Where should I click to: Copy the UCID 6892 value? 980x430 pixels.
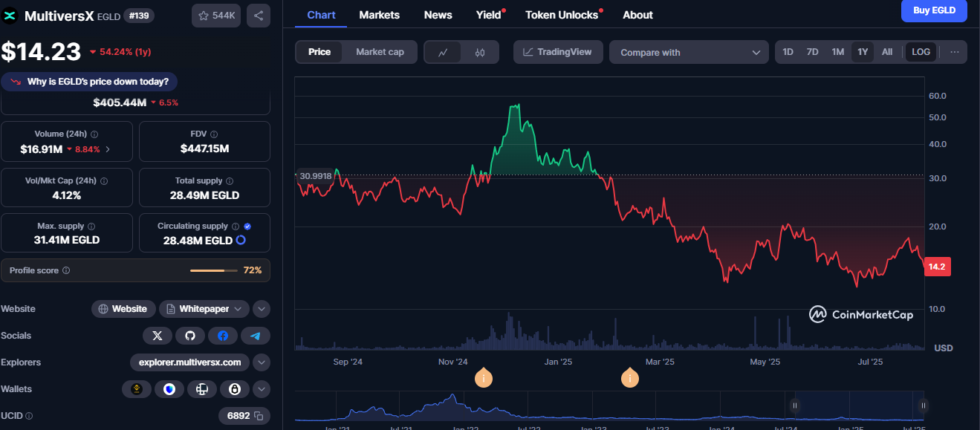point(259,416)
